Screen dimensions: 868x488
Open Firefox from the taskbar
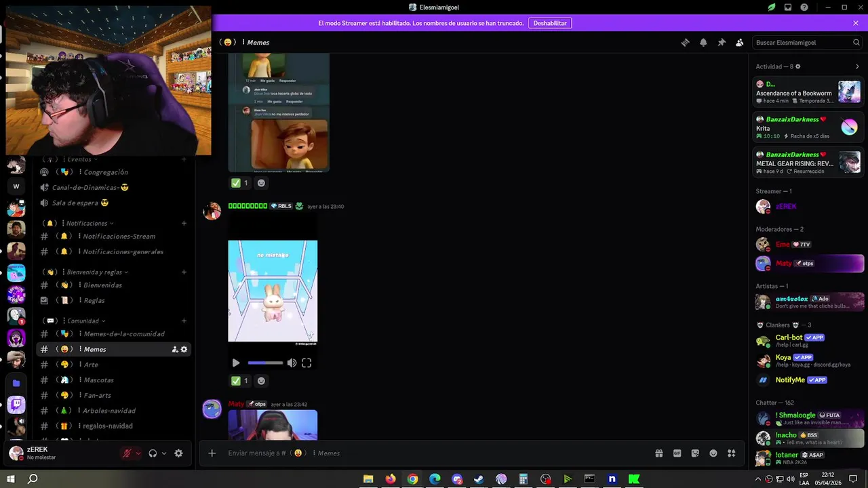point(391,479)
